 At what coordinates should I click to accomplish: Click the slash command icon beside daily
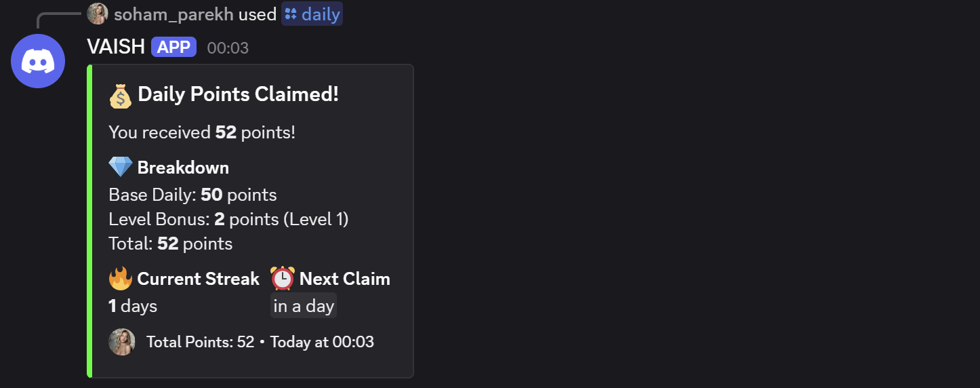(291, 14)
